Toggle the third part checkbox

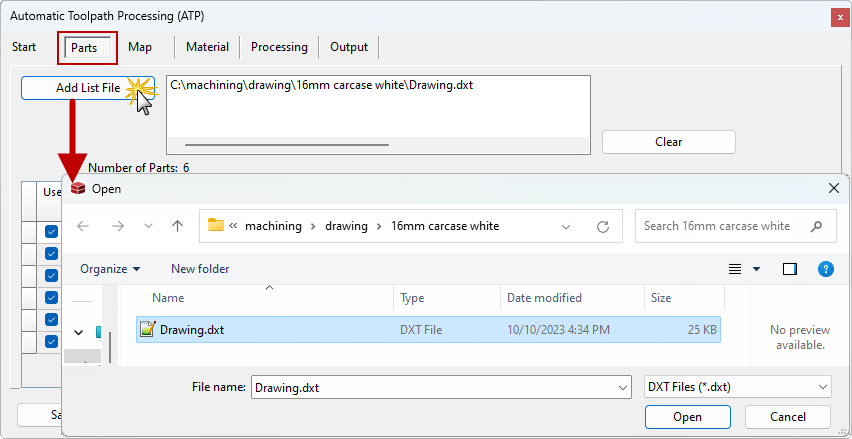51,276
